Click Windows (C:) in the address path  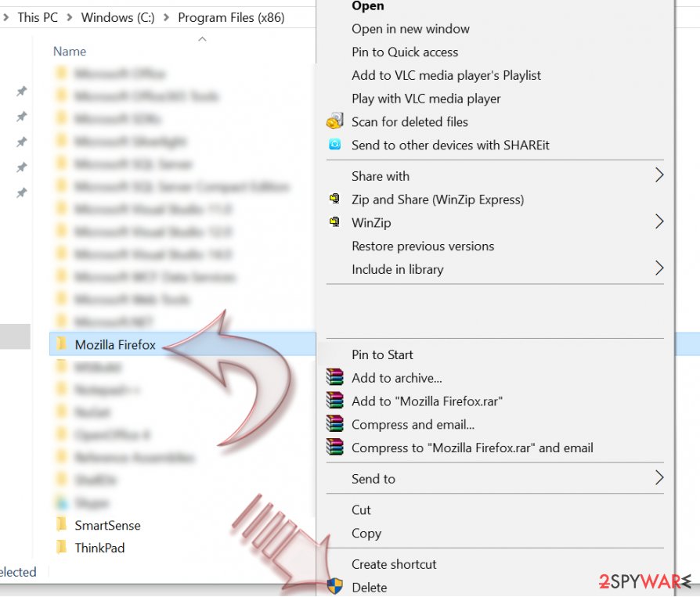(118, 17)
